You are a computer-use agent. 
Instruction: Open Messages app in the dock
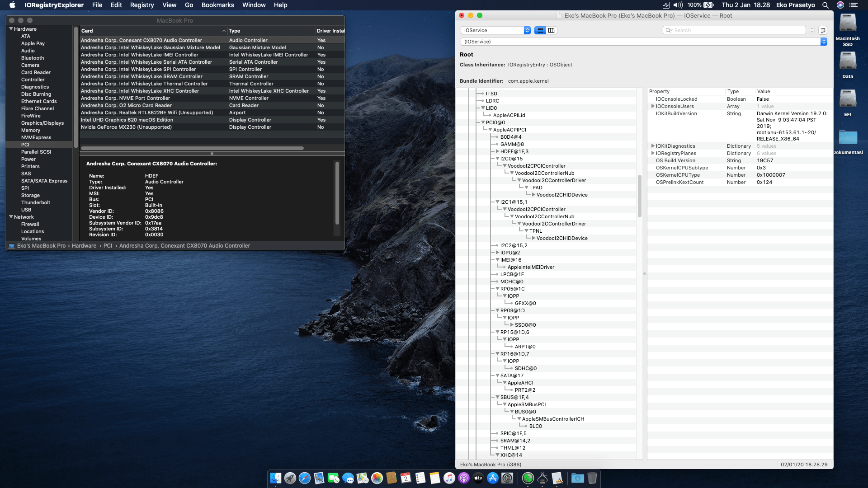(x=348, y=478)
